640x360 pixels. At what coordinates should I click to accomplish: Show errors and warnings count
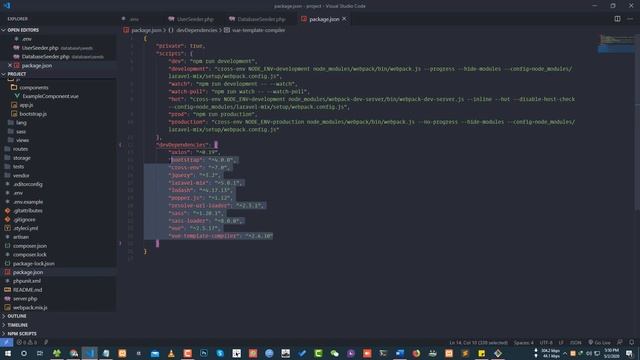pos(27,342)
